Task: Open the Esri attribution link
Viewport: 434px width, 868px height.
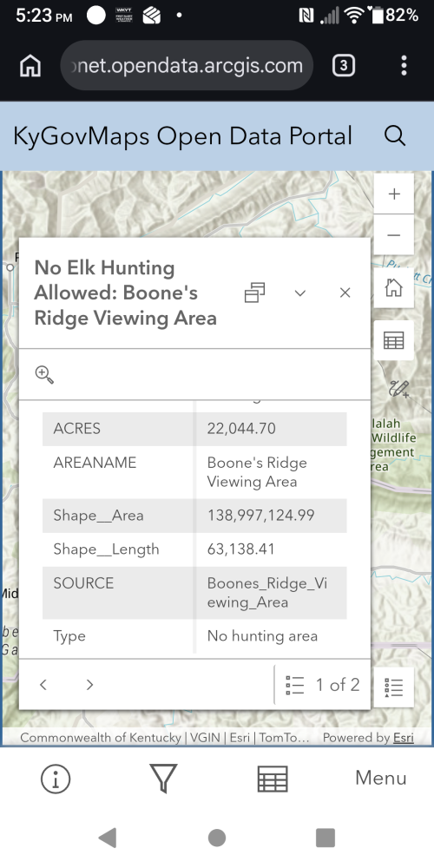Action: click(404, 737)
